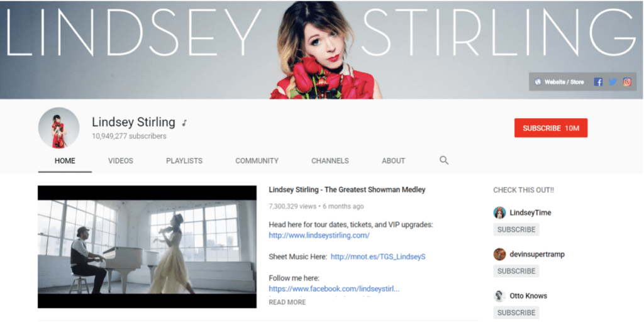
Task: Click the CHECK THIS OUT!! heading
Action: click(x=523, y=190)
